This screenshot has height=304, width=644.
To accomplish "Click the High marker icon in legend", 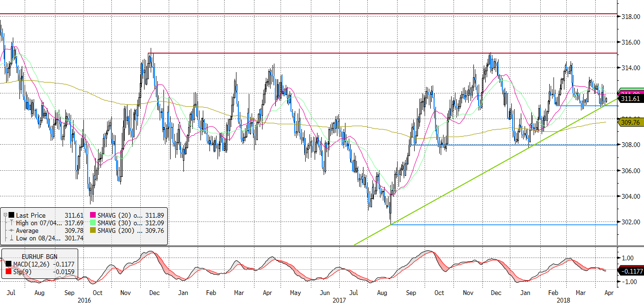I will coord(11,222).
